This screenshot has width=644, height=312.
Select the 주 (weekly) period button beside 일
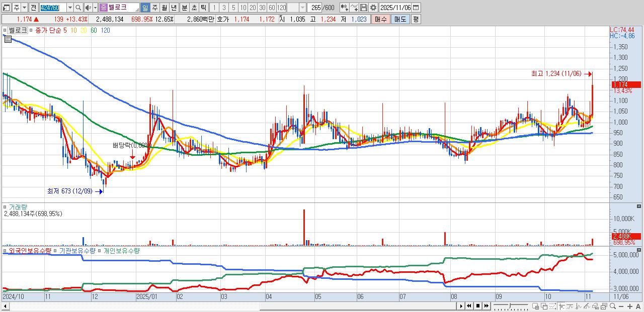[x=154, y=8]
